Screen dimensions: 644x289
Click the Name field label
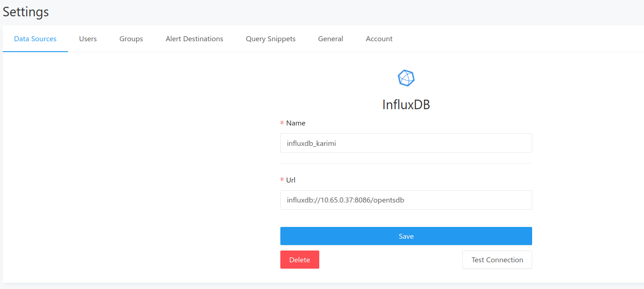click(296, 123)
